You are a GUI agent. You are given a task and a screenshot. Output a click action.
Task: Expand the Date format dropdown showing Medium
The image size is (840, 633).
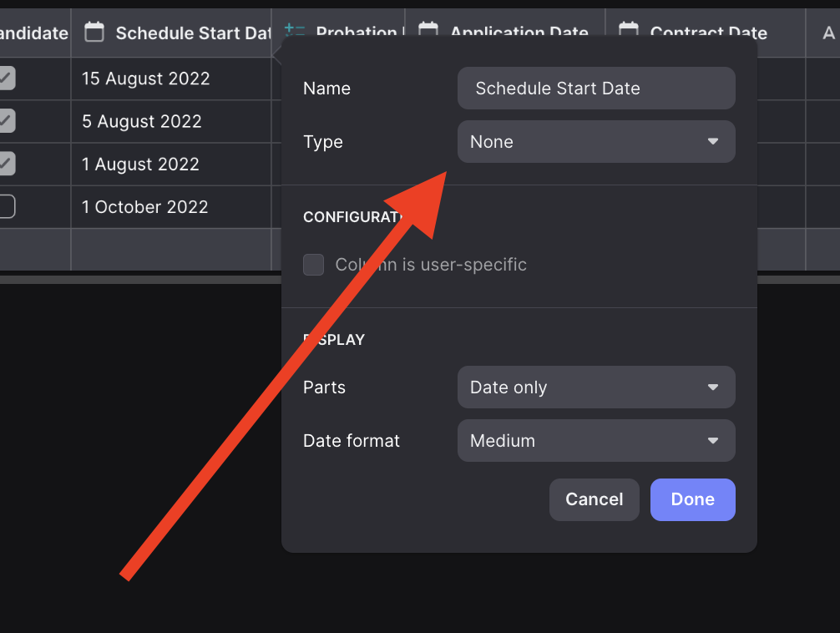point(596,441)
